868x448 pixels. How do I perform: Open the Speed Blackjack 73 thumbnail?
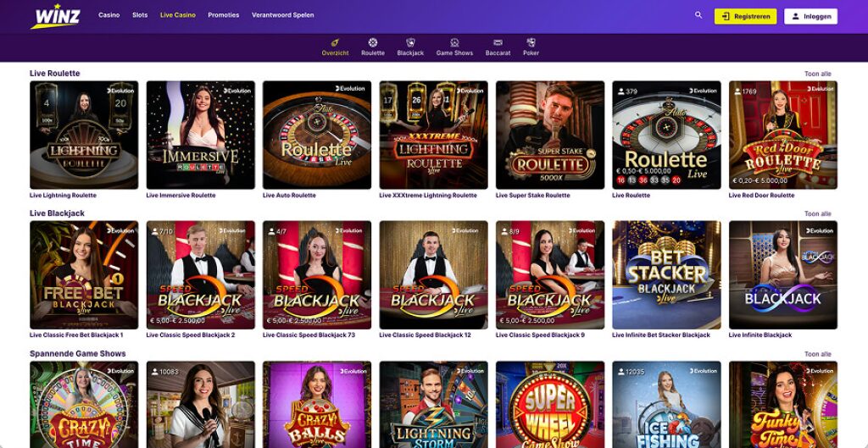pos(317,275)
